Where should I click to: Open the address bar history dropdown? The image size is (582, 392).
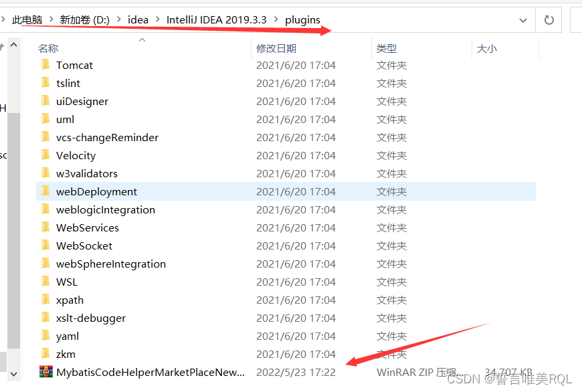coord(523,20)
